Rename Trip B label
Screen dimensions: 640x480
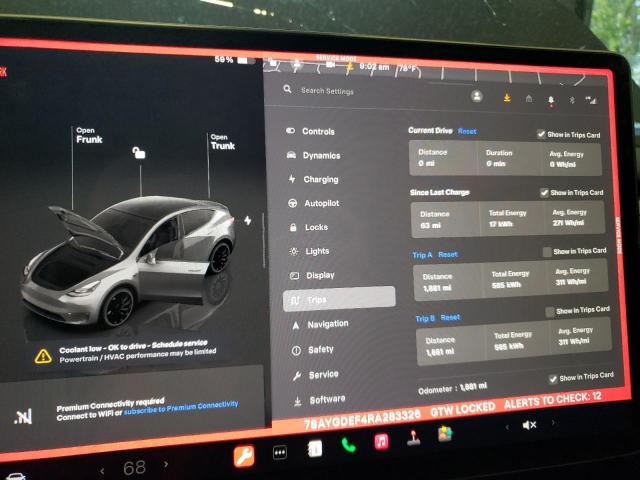(x=425, y=318)
